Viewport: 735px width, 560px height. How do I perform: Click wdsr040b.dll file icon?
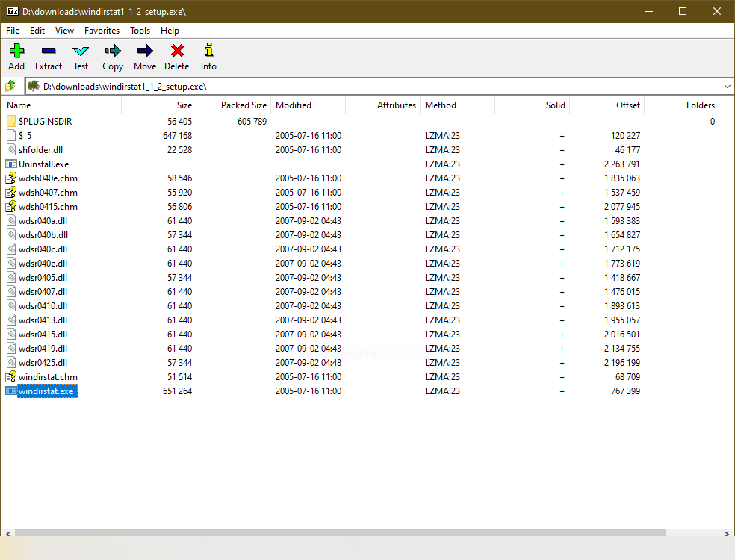pos(11,234)
